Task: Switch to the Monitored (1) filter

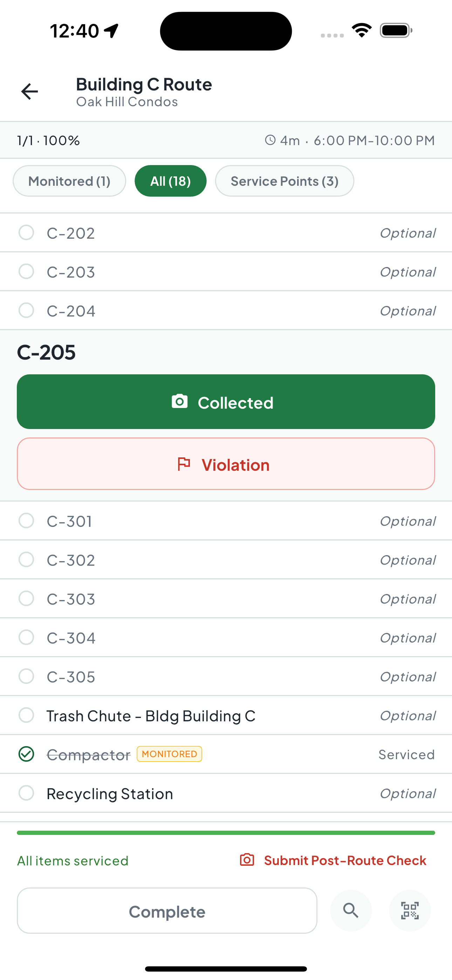Action: coord(69,181)
